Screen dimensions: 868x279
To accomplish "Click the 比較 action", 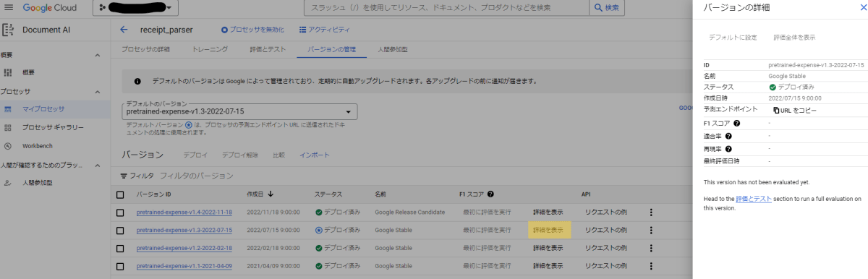I will click(278, 155).
